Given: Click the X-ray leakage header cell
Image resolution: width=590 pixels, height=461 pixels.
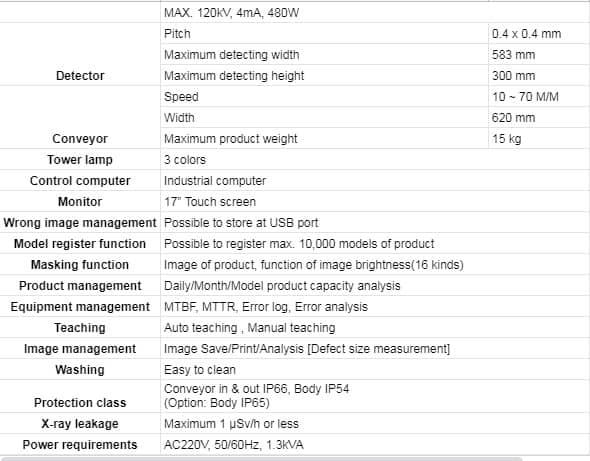Looking at the screenshot, I should click(80, 424).
